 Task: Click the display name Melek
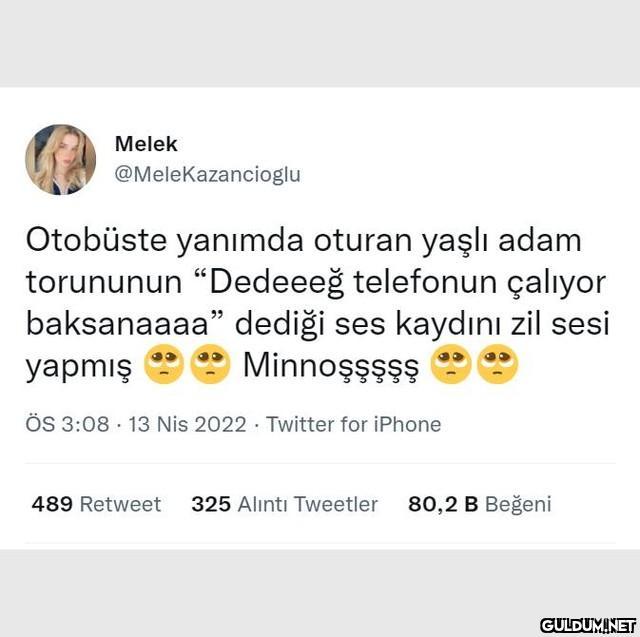click(x=146, y=144)
